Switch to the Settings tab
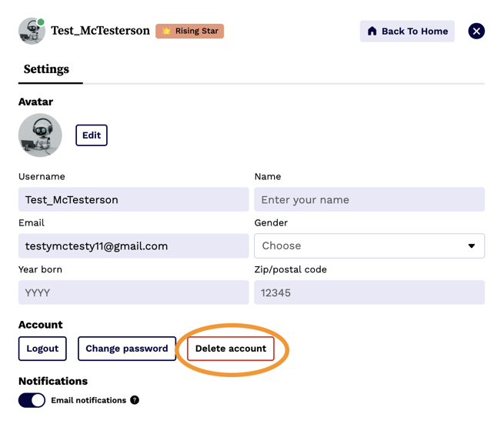This screenshot has width=504, height=434. pos(46,69)
